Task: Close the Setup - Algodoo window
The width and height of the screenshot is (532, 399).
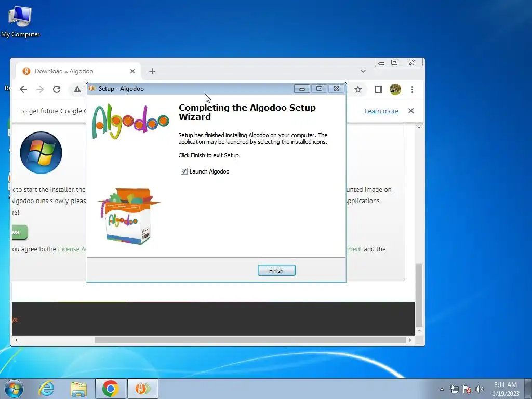Action: tap(336, 89)
